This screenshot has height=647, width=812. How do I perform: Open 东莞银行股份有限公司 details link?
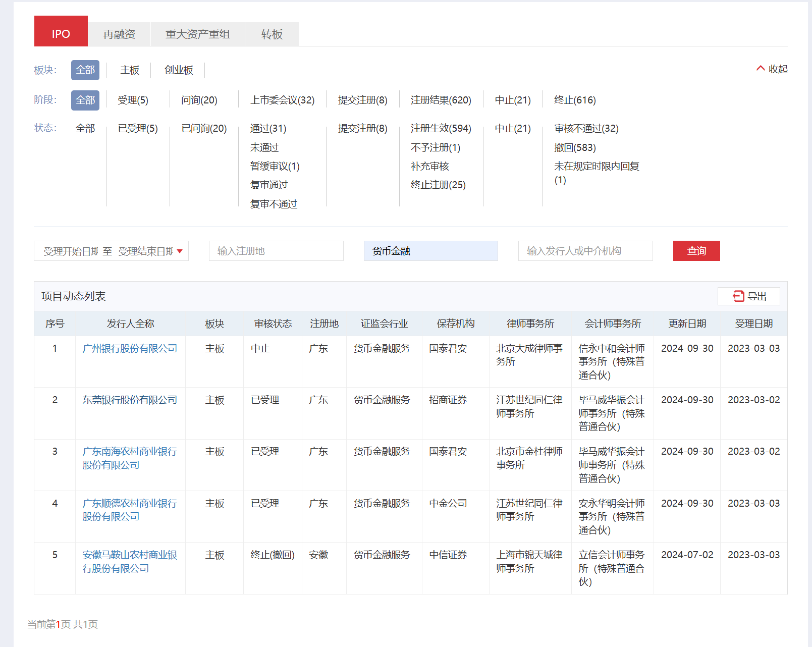130,400
